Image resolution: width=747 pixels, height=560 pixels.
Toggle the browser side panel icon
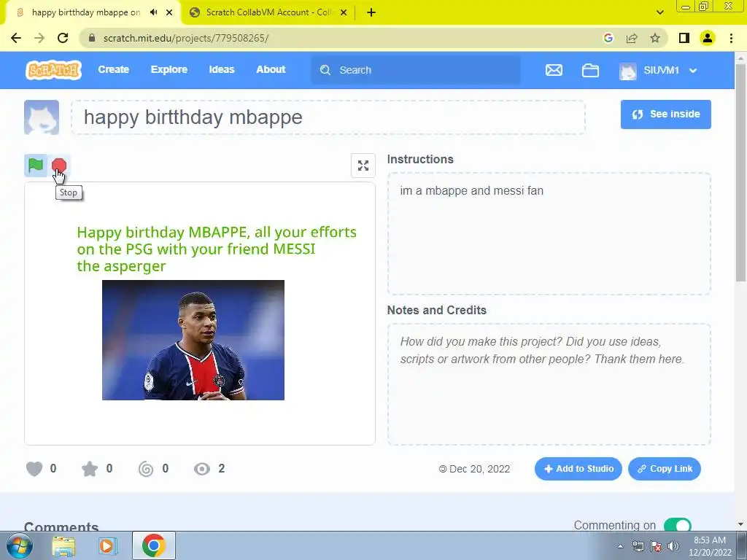coord(684,38)
